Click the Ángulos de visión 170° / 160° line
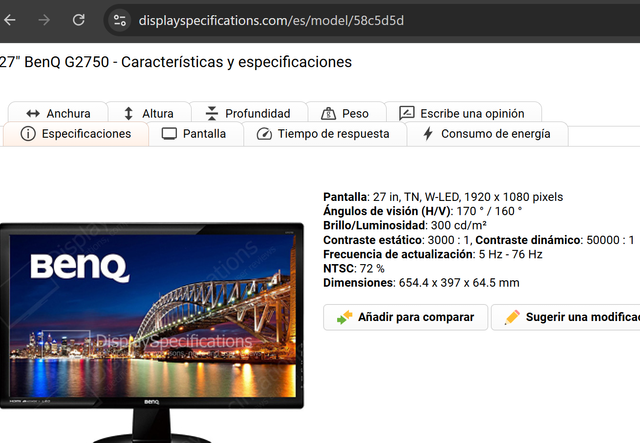This screenshot has height=443, width=640. point(422,211)
